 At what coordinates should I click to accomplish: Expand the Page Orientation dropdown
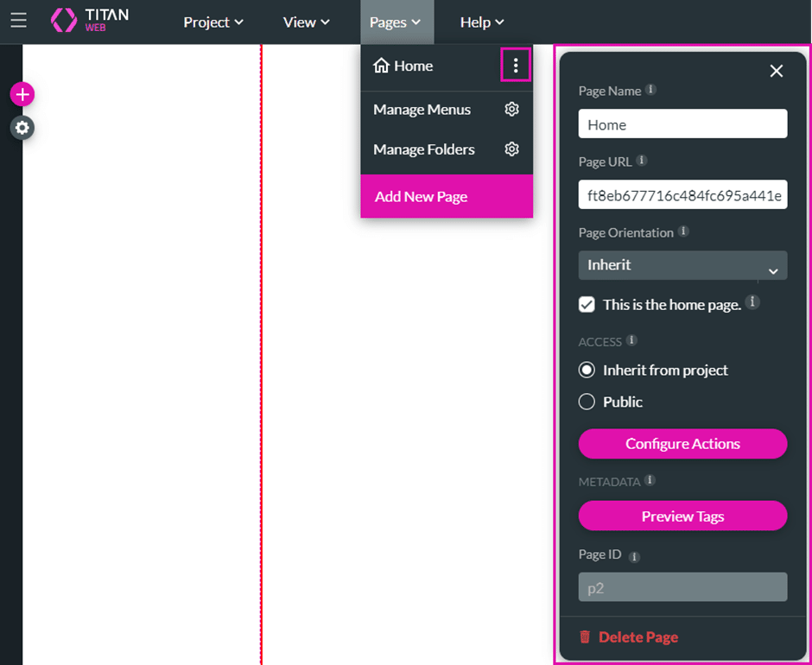(x=682, y=266)
